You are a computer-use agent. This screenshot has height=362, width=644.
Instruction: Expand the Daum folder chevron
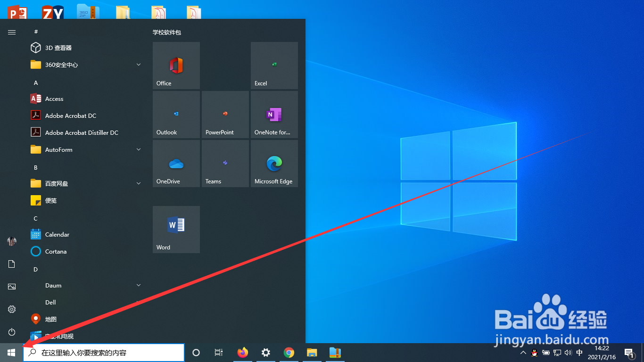click(x=139, y=285)
